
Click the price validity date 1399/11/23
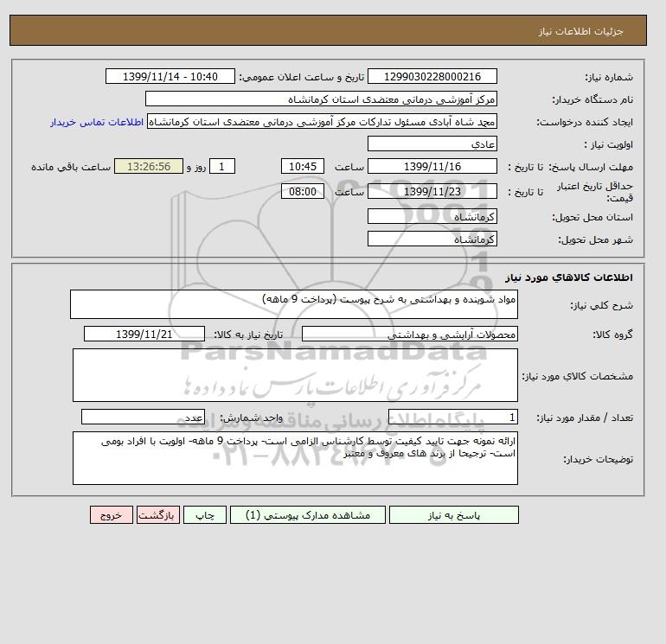tap(432, 191)
